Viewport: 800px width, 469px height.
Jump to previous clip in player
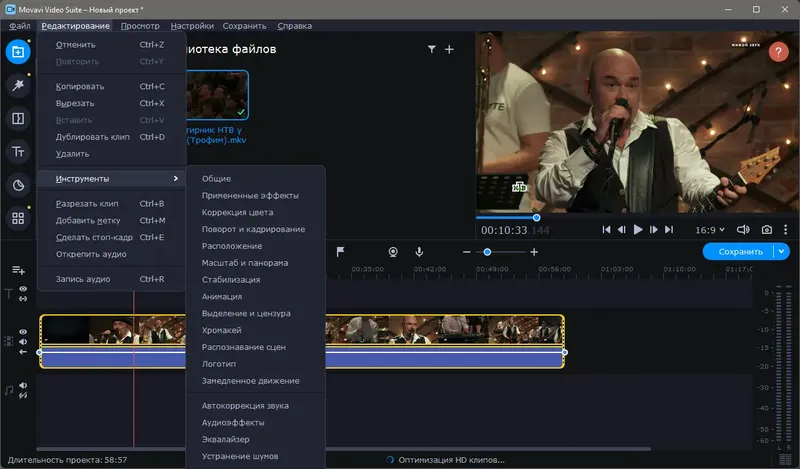[606, 230]
